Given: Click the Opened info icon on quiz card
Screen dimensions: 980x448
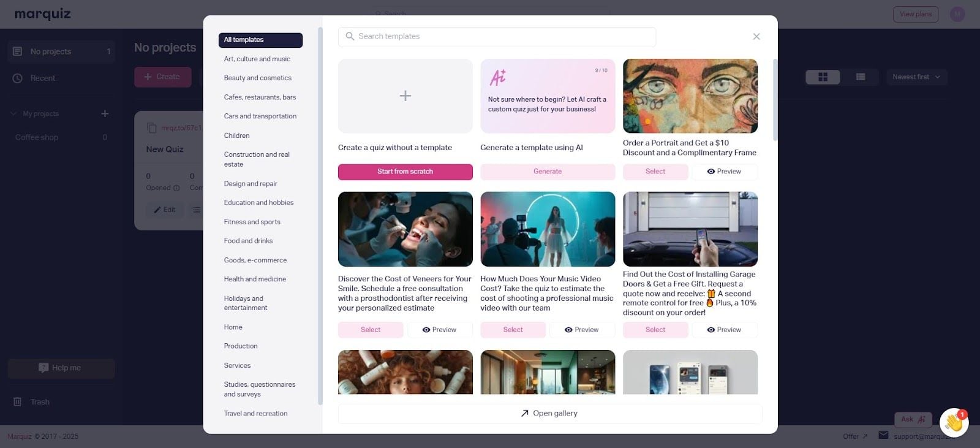Looking at the screenshot, I should pos(176,188).
